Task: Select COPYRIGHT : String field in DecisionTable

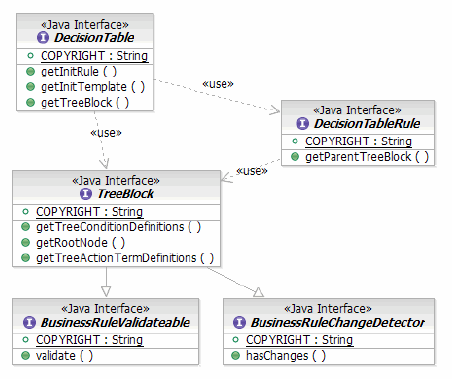Action: [95, 56]
